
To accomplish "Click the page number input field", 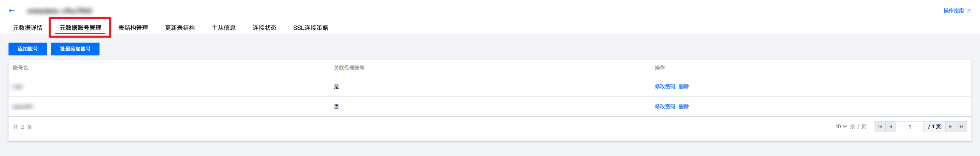I will [910, 127].
